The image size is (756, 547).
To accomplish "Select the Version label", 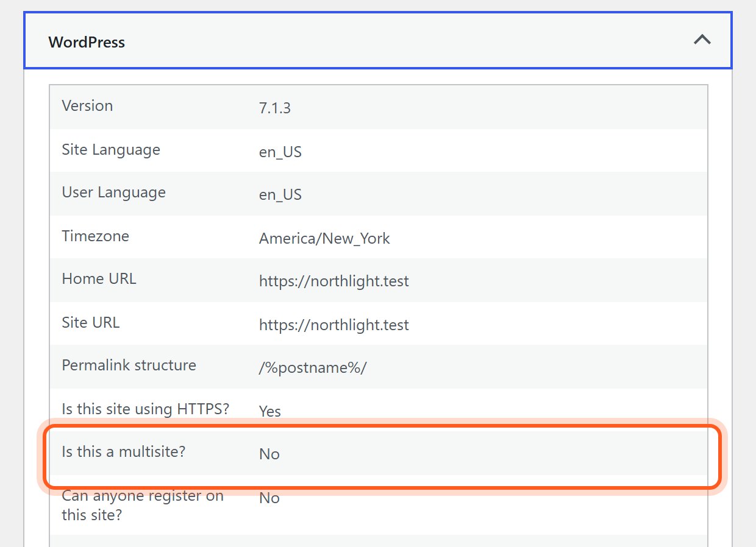I will click(x=87, y=105).
